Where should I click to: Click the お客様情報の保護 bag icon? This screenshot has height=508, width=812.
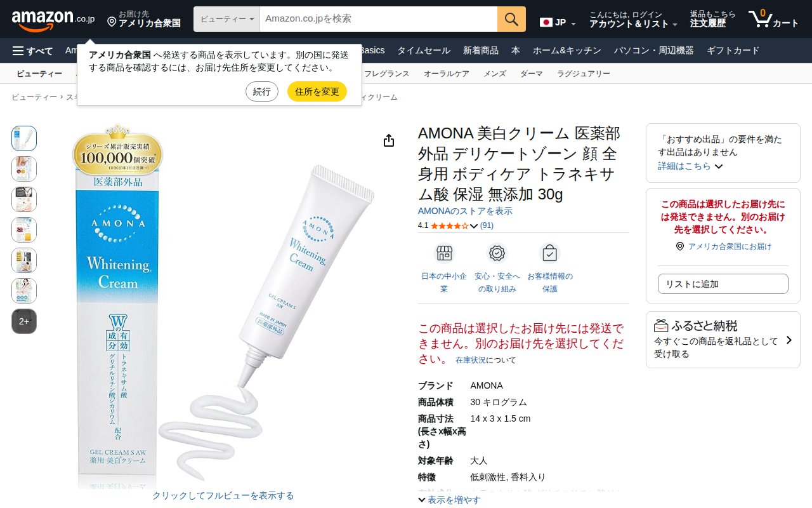[549, 253]
